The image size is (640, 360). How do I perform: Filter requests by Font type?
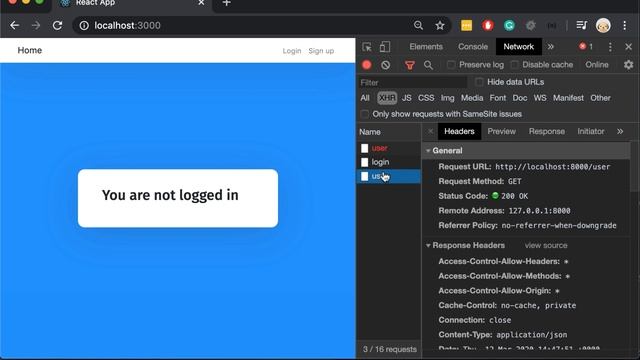[x=498, y=98]
